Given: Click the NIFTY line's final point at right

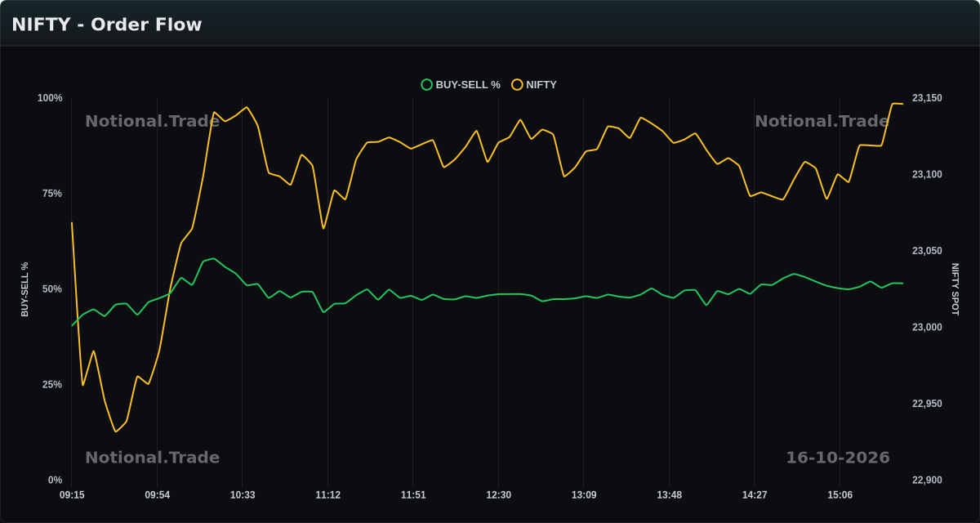Looking at the screenshot, I should [902, 104].
